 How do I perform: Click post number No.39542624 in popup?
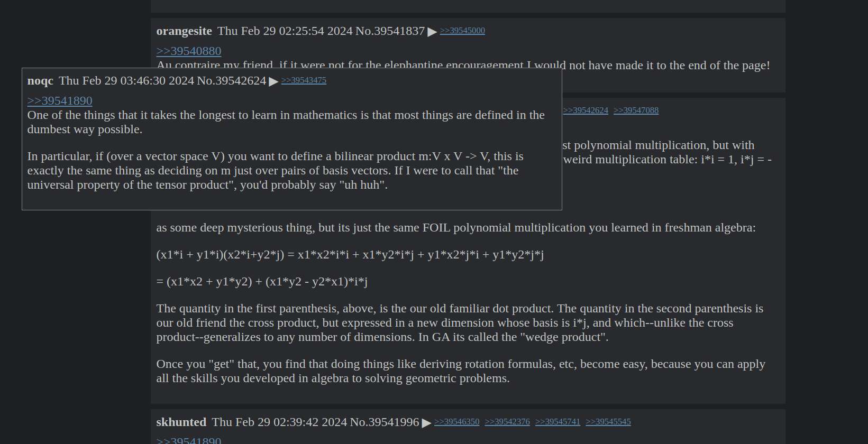click(x=231, y=81)
